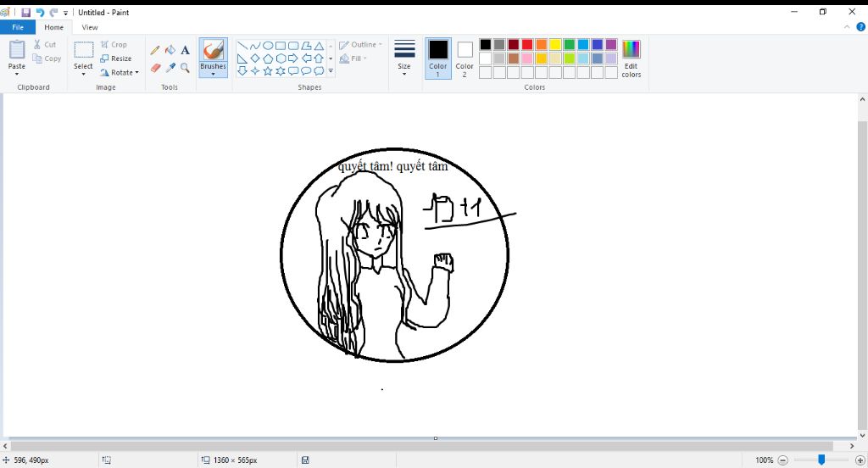Screen dimensions: 868x468
Task: Pick the Five-point star shape
Action: (268, 71)
